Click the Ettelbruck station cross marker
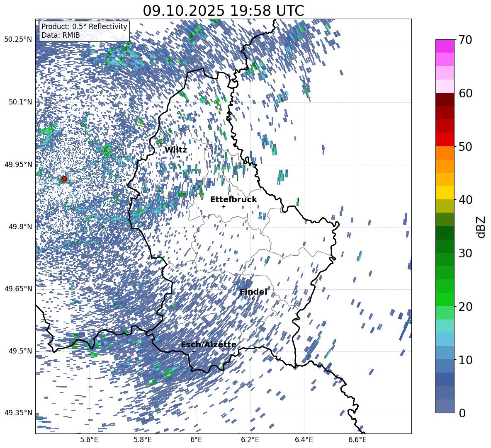This screenshot has width=491, height=448. coord(224,206)
